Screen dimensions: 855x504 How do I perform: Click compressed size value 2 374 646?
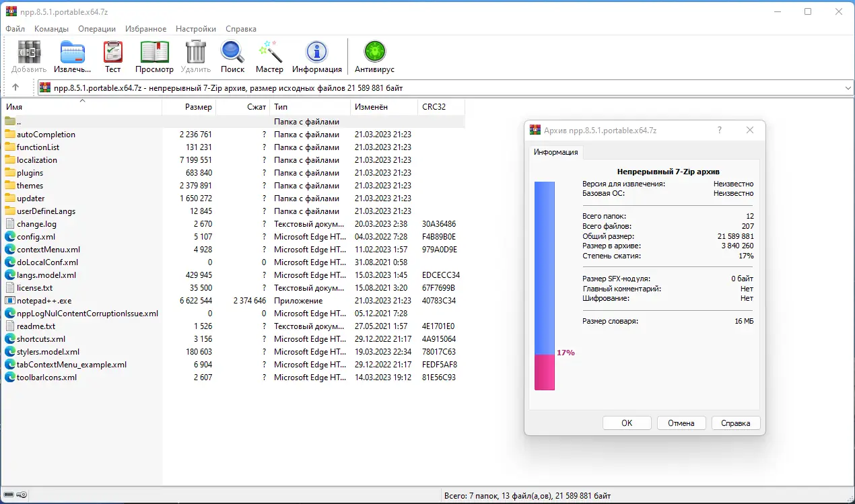point(250,300)
